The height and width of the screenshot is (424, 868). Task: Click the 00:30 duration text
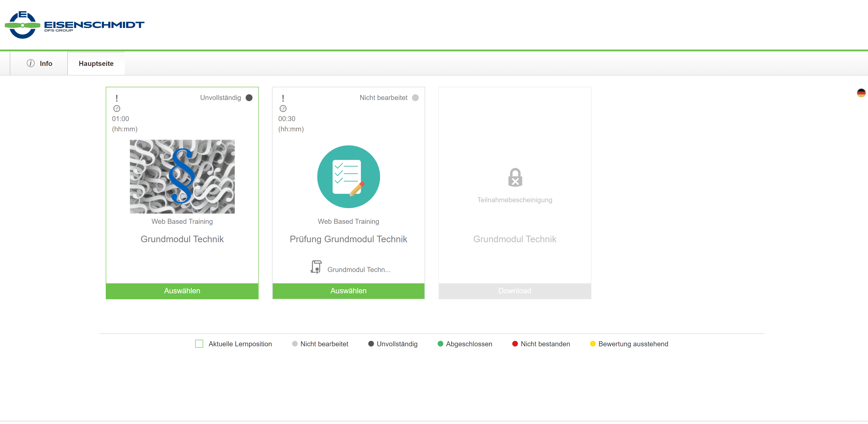point(286,119)
